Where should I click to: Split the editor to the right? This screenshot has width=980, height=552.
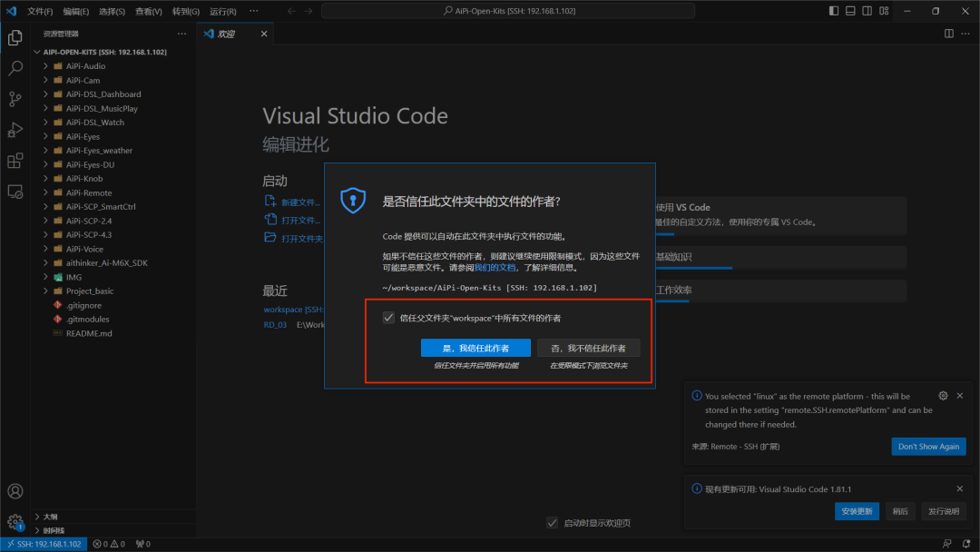(949, 33)
